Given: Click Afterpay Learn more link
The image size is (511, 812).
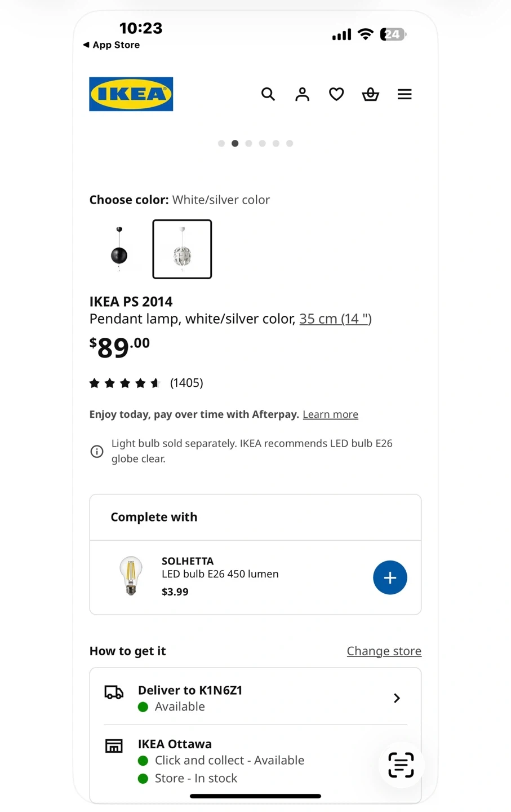Looking at the screenshot, I should 330,414.
